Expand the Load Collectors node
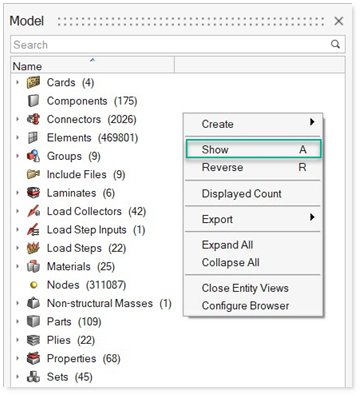This screenshot has height=396, width=361. 18,211
